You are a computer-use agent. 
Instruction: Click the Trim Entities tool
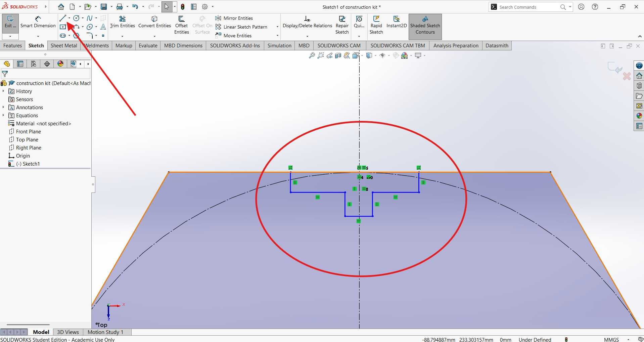[123, 22]
